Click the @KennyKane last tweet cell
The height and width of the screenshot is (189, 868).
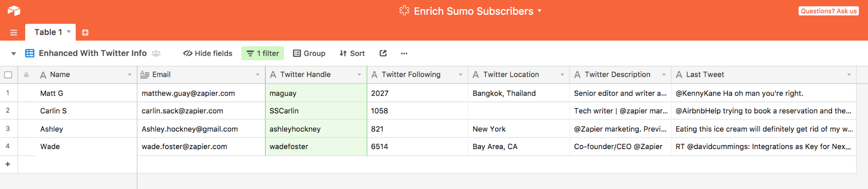[764, 93]
